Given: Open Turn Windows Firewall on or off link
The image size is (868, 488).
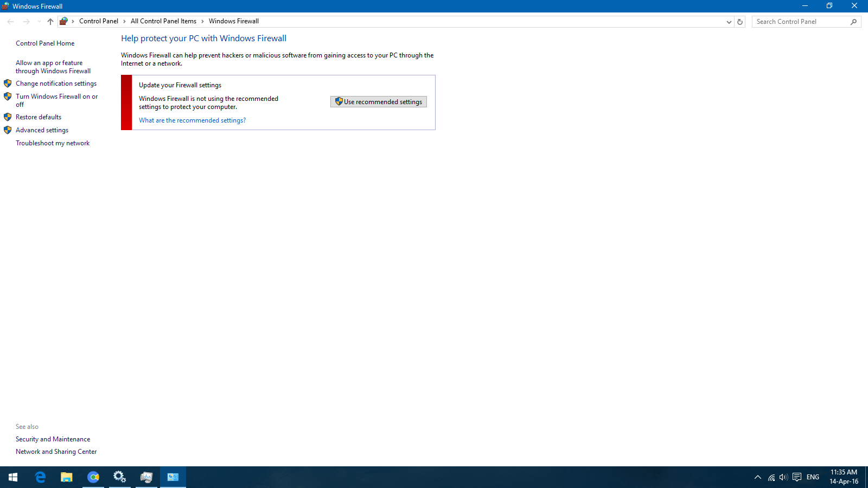Looking at the screenshot, I should click(x=57, y=100).
